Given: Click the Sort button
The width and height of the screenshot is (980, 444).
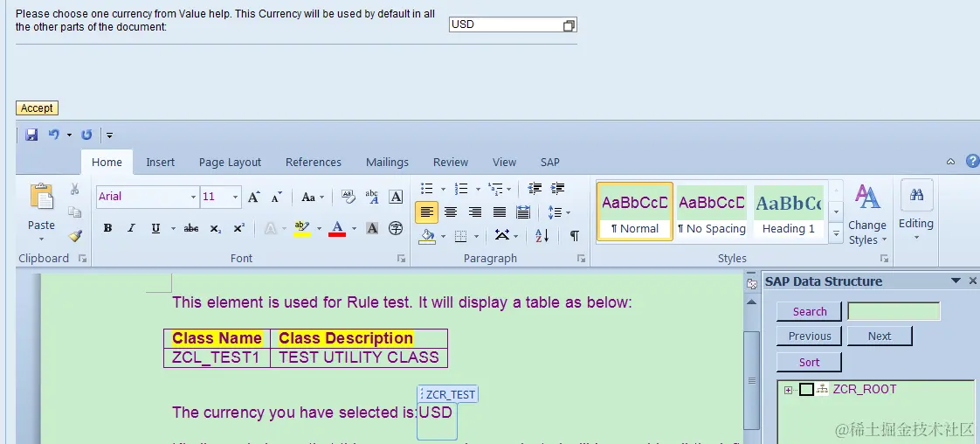Looking at the screenshot, I should [810, 362].
